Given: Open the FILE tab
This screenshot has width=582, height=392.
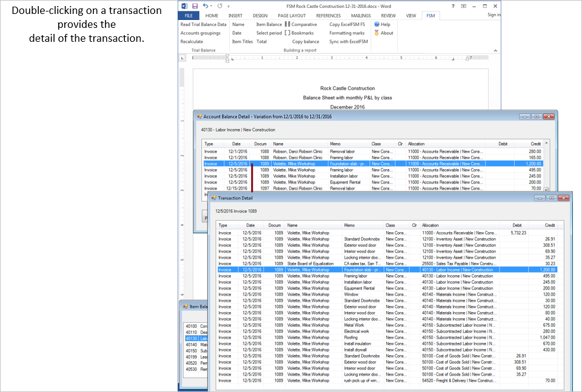Looking at the screenshot, I should pyautogui.click(x=189, y=16).
